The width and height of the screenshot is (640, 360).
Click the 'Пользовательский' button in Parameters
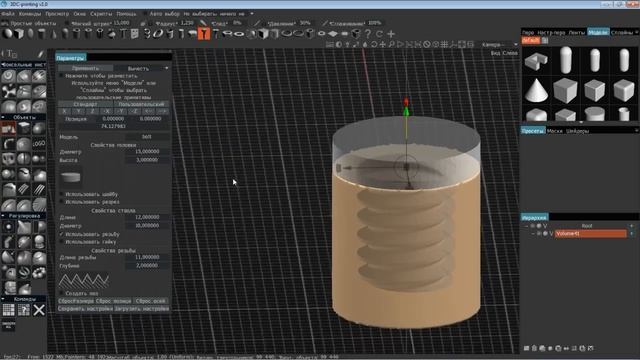pos(141,104)
